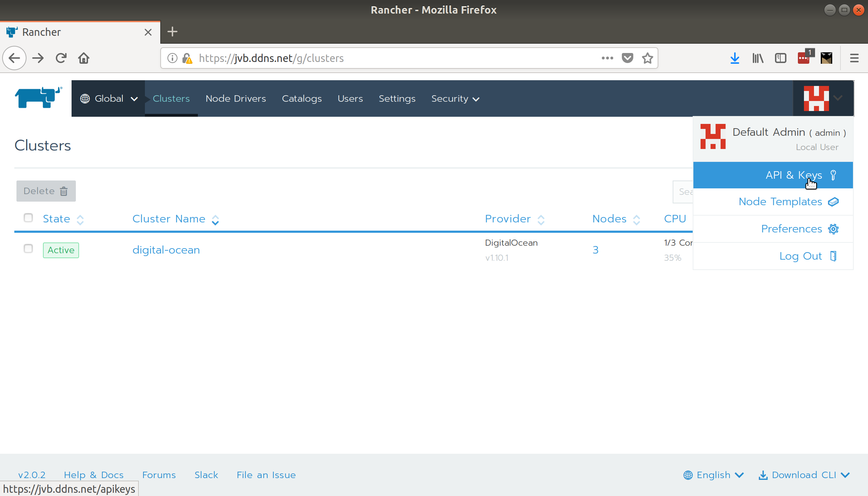
Task: Open the Download CLI dropdown
Action: pos(804,475)
